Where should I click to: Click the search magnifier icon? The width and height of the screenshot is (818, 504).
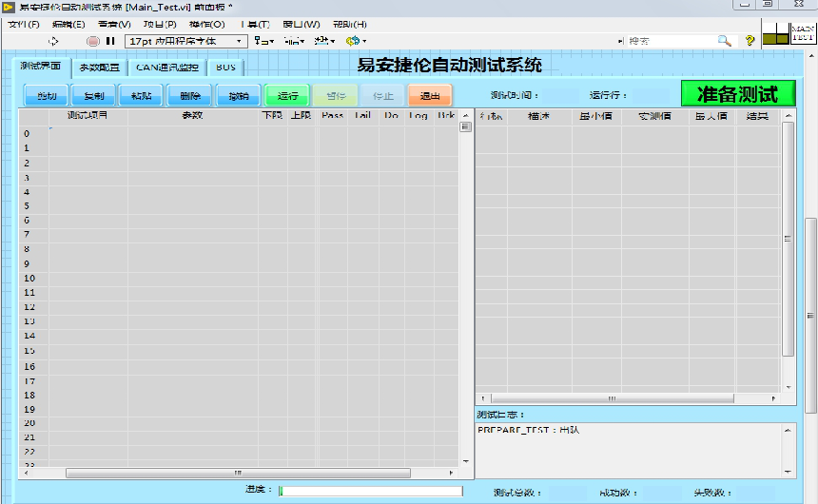click(724, 41)
